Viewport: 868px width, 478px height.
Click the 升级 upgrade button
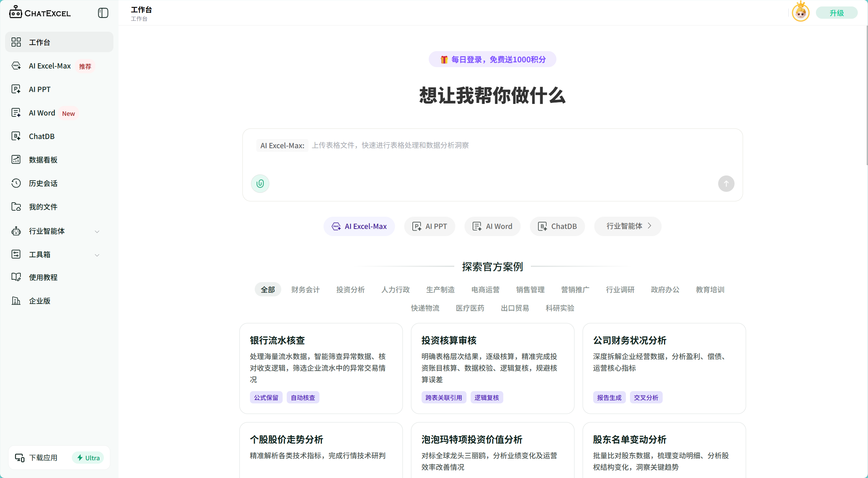(836, 13)
